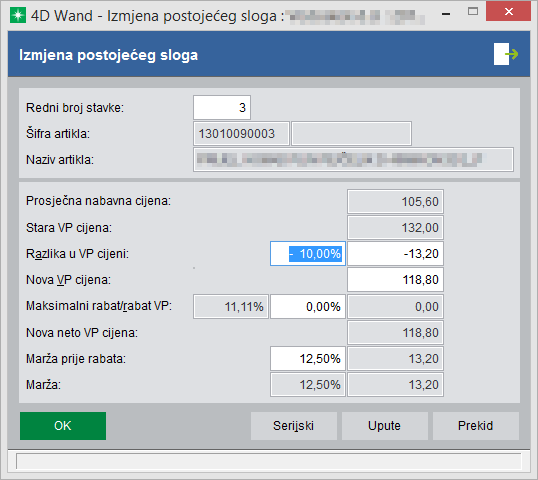Confirm changes with the green OK button
The height and width of the screenshot is (480, 538).
63,426
